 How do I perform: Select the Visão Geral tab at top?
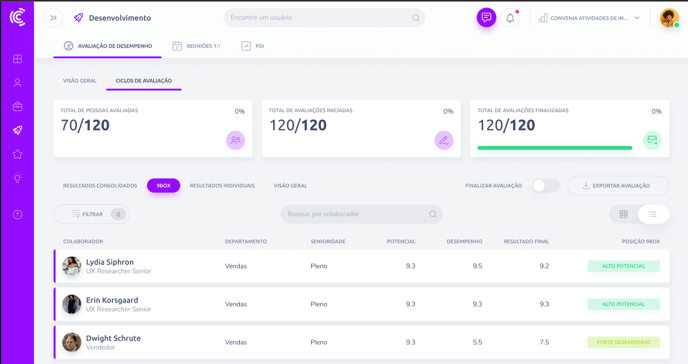pyautogui.click(x=79, y=81)
